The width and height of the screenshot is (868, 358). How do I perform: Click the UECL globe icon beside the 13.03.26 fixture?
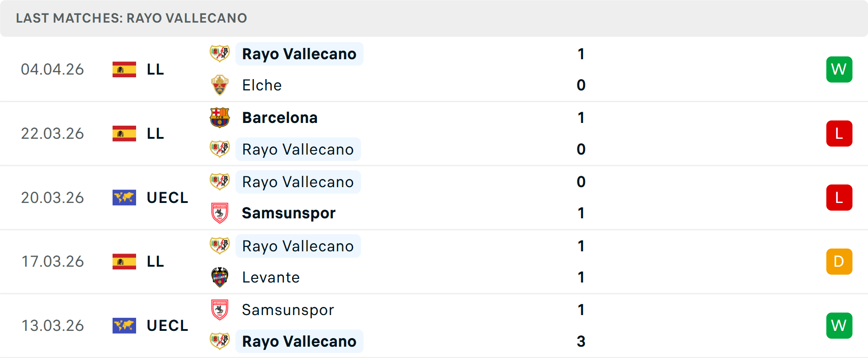point(124,325)
